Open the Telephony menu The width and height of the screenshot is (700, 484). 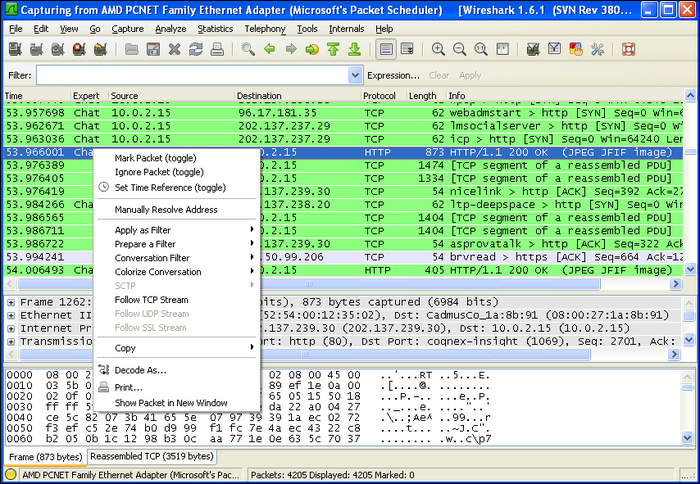pyautogui.click(x=265, y=29)
